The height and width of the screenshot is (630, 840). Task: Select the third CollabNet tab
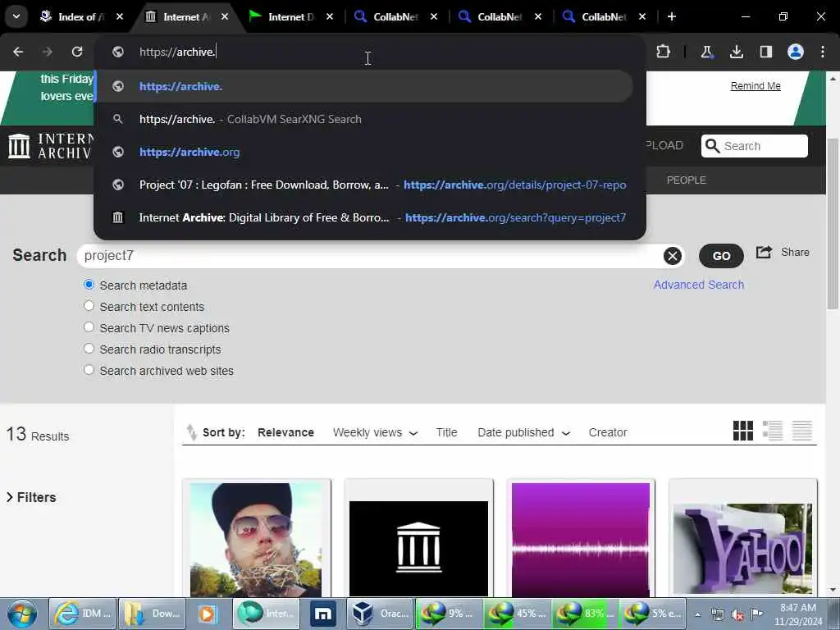(603, 16)
